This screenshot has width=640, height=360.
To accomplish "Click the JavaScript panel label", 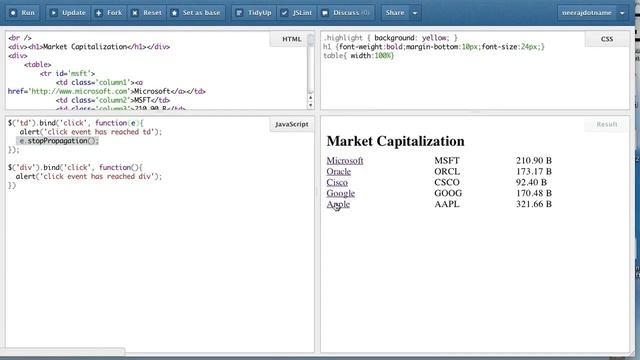I will (x=291, y=124).
